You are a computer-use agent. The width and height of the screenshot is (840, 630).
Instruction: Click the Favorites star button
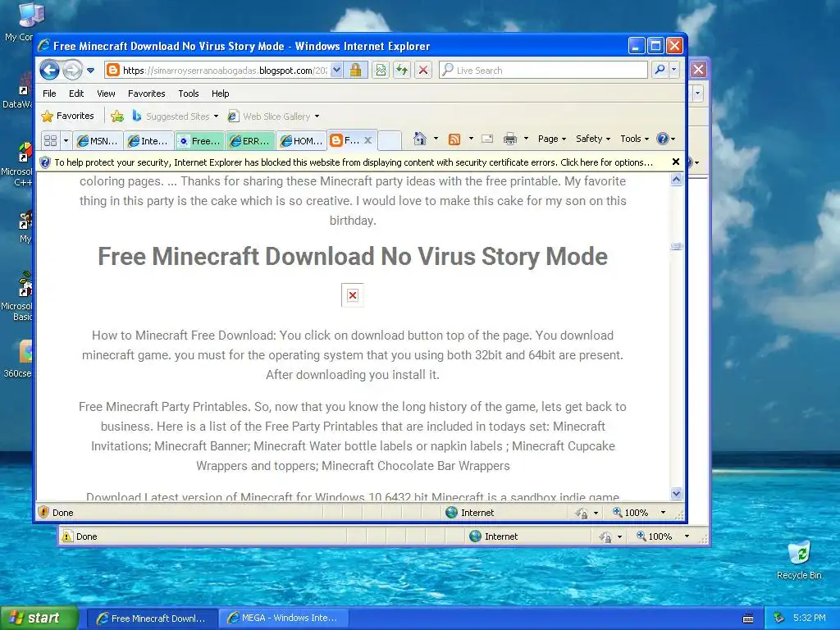tap(68, 116)
